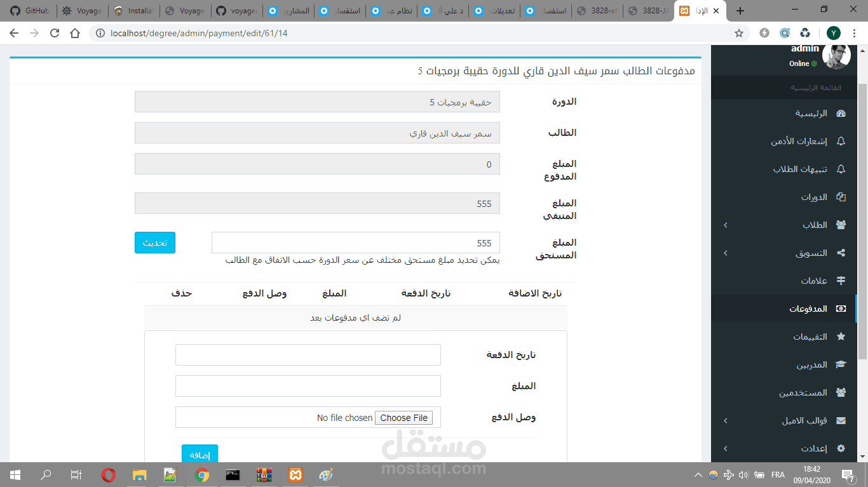Click the copy icon beside الدورات
This screenshot has height=487, width=868.
841,197
